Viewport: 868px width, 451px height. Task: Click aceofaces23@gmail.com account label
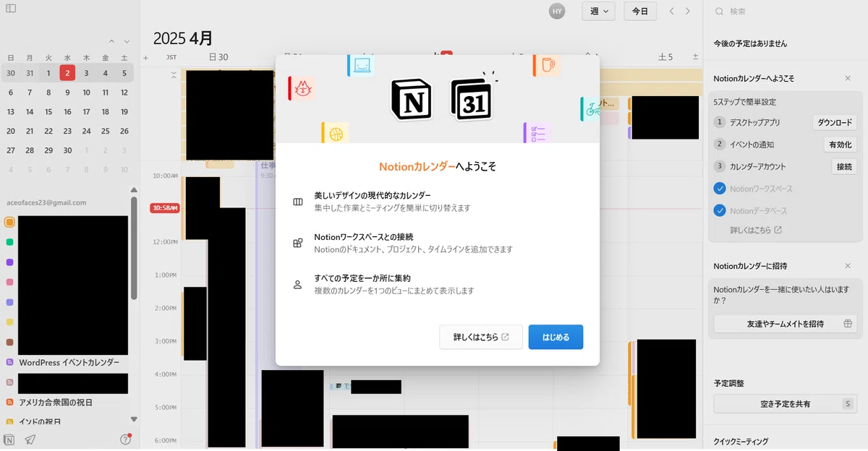tap(46, 202)
